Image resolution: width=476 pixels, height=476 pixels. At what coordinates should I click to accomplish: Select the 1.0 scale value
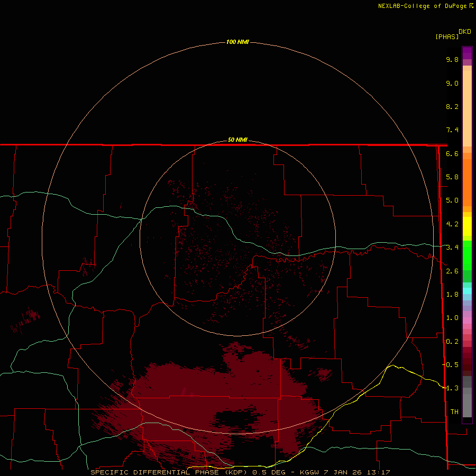[452, 318]
